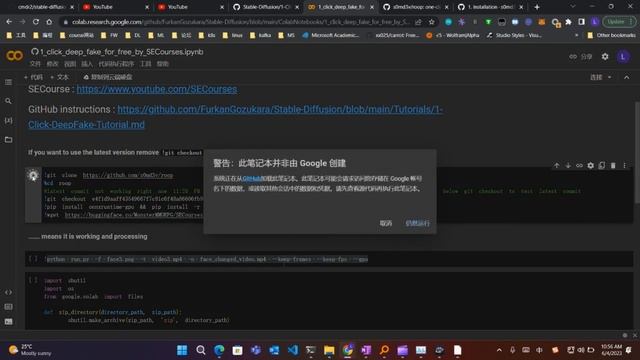This screenshot has height=360, width=640.
Task: Open the kafka bookmarks folder
Action: (x=260, y=36)
